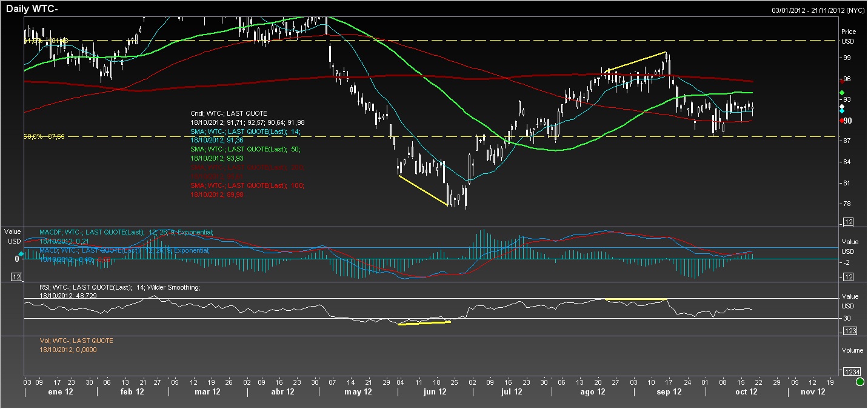Click the green diamond marker on price axis
This screenshot has width=868, height=409.
click(x=842, y=93)
